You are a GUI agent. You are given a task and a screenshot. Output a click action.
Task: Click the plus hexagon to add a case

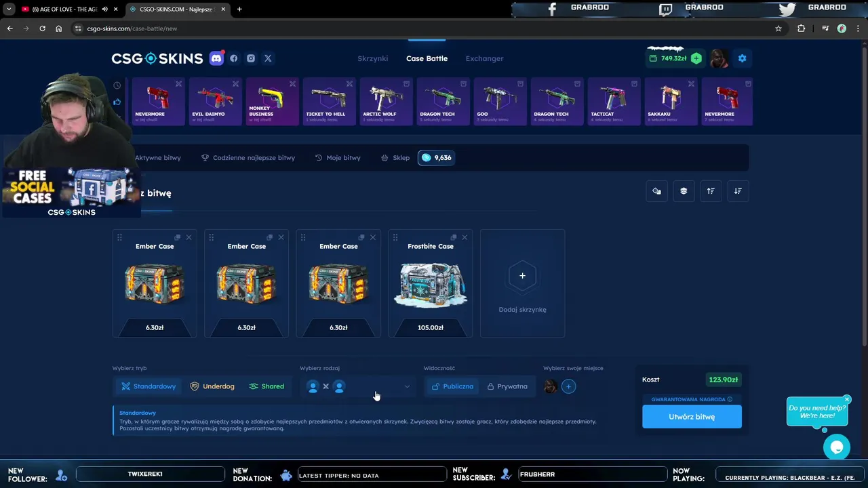pyautogui.click(x=522, y=276)
